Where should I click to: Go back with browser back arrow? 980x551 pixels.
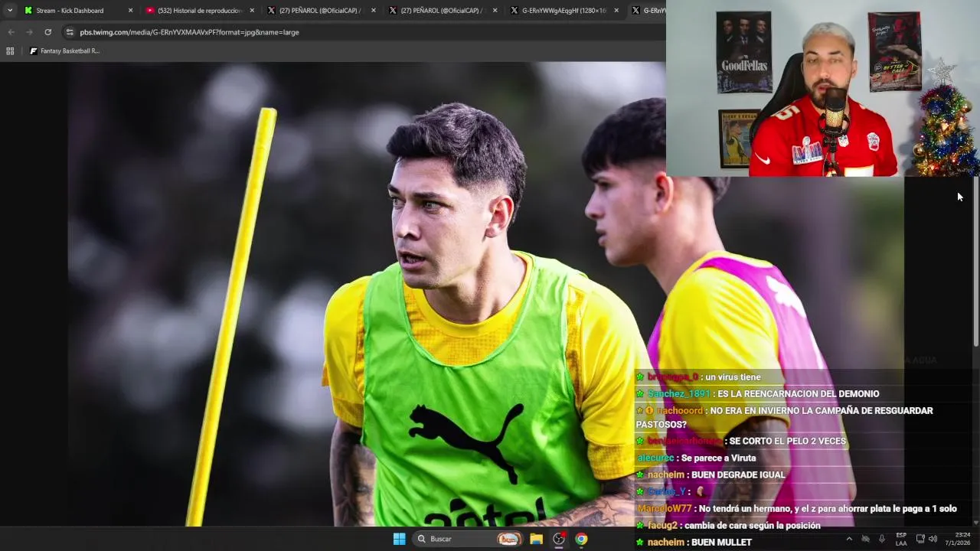click(x=11, y=32)
